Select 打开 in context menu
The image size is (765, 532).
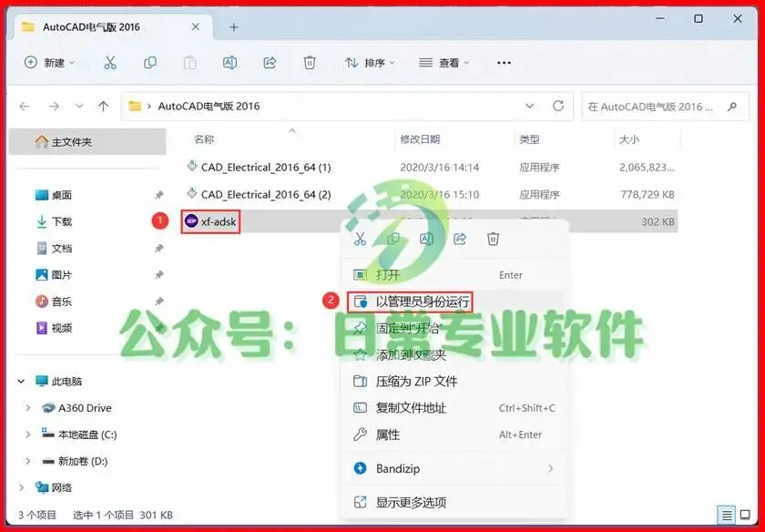tap(454, 275)
